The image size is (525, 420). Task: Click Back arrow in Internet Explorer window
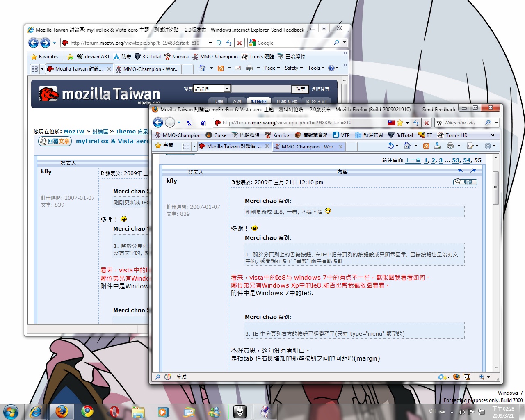tap(33, 43)
